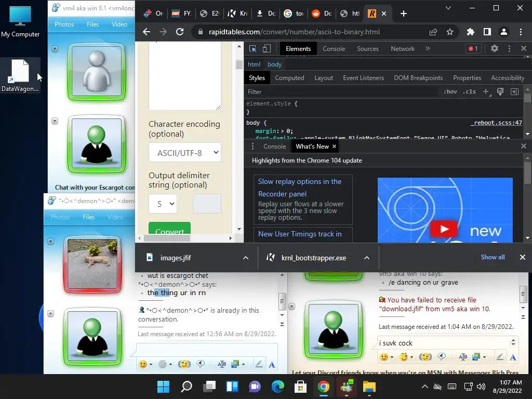Open taskbar Search
Image resolution: width=532 pixels, height=399 pixels.
187,386
